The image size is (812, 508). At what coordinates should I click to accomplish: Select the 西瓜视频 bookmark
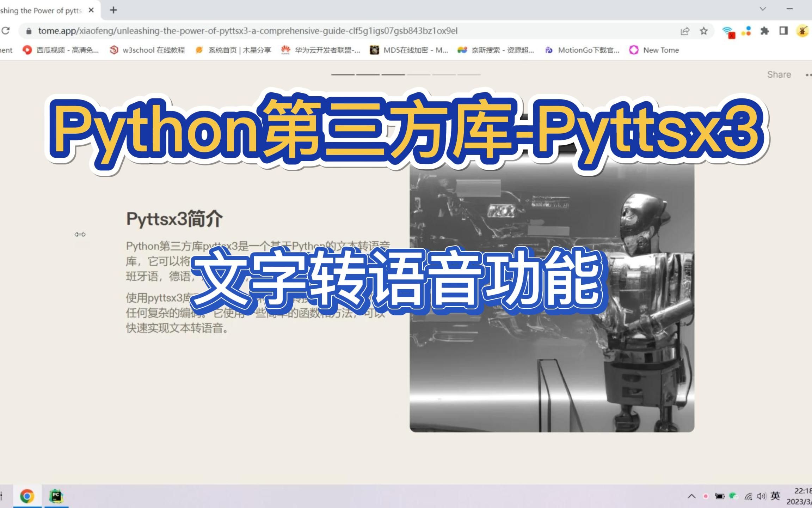[x=59, y=50]
